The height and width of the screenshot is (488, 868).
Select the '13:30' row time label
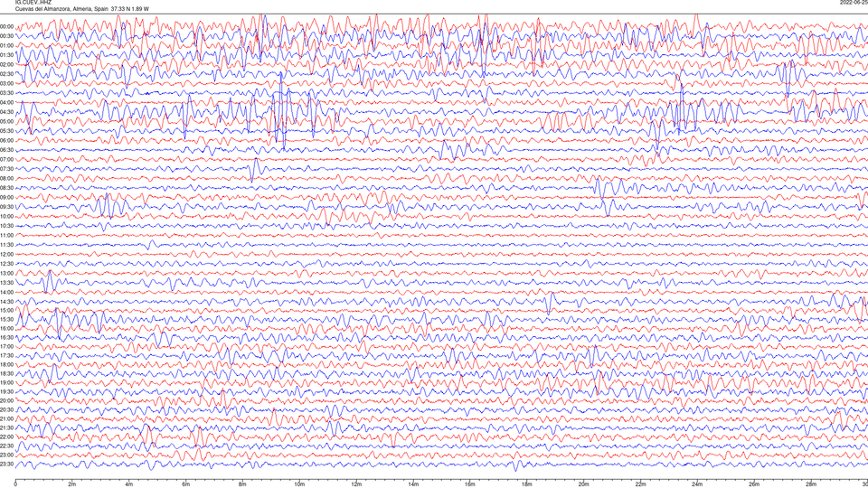click(6, 283)
